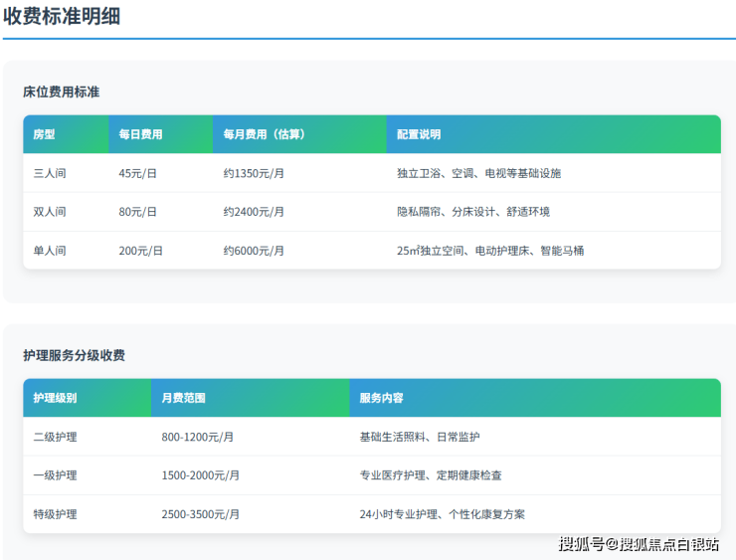
Task: Click the 收费标准明细 page title
Action: (x=62, y=16)
